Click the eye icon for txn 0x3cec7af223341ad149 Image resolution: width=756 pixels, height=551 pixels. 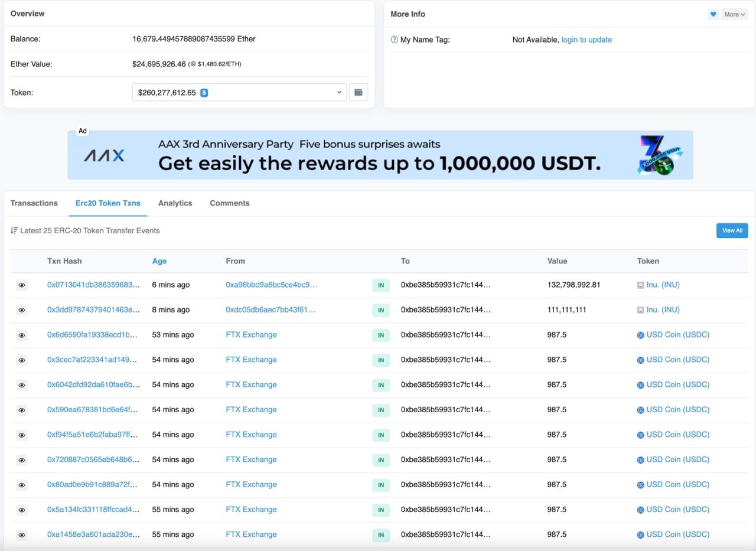(22, 360)
